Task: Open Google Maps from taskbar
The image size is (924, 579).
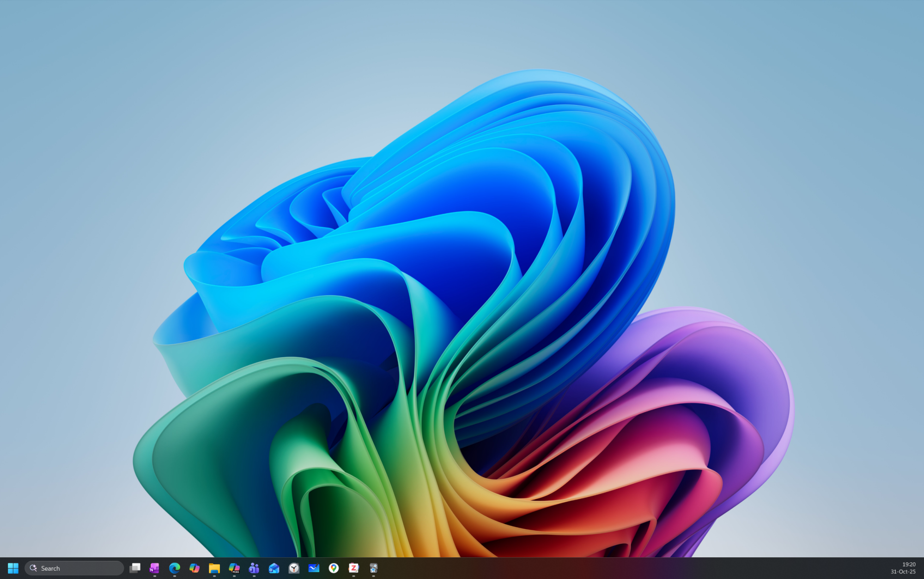Action: [x=334, y=568]
